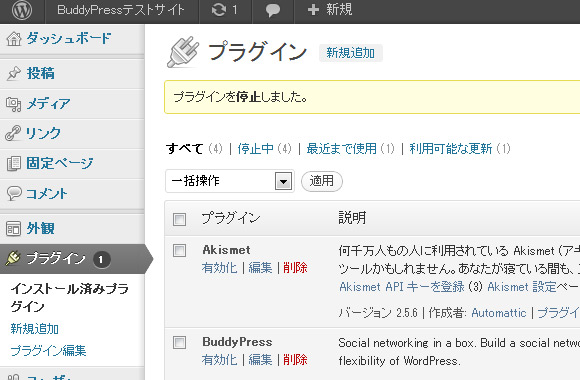Click the plug icon in the プラグイン sidebar item

point(13,258)
